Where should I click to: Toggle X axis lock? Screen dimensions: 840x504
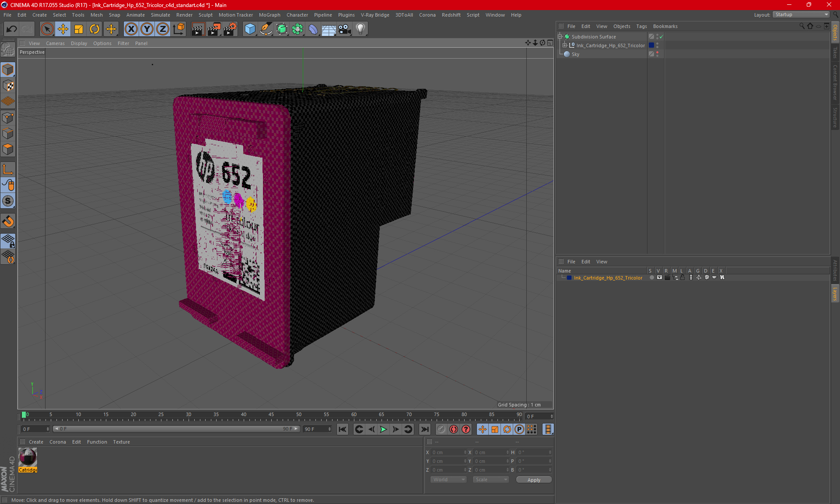tap(131, 29)
